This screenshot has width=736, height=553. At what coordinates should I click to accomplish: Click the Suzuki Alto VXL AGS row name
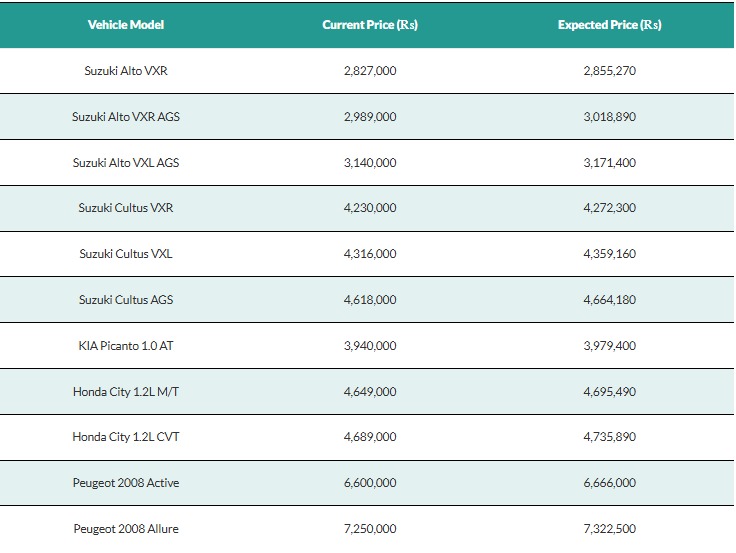click(126, 163)
